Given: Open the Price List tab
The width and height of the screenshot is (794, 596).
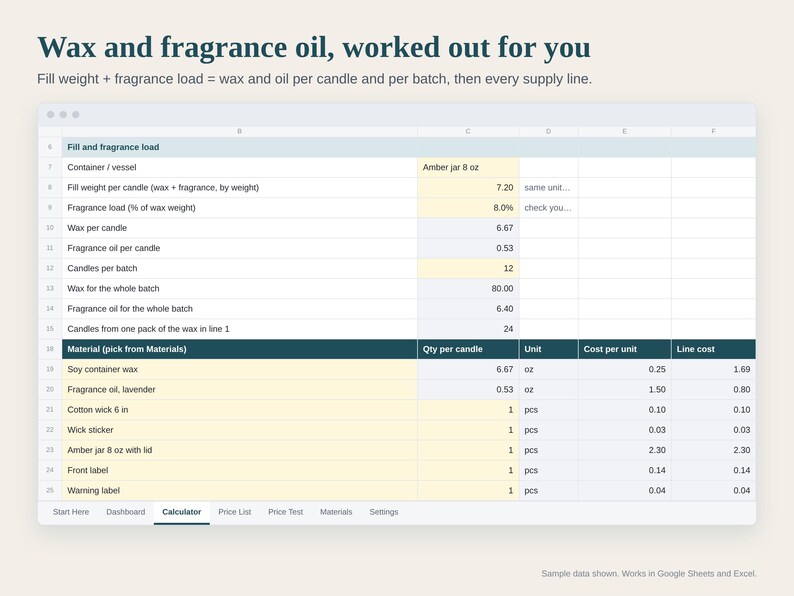Looking at the screenshot, I should tap(234, 512).
